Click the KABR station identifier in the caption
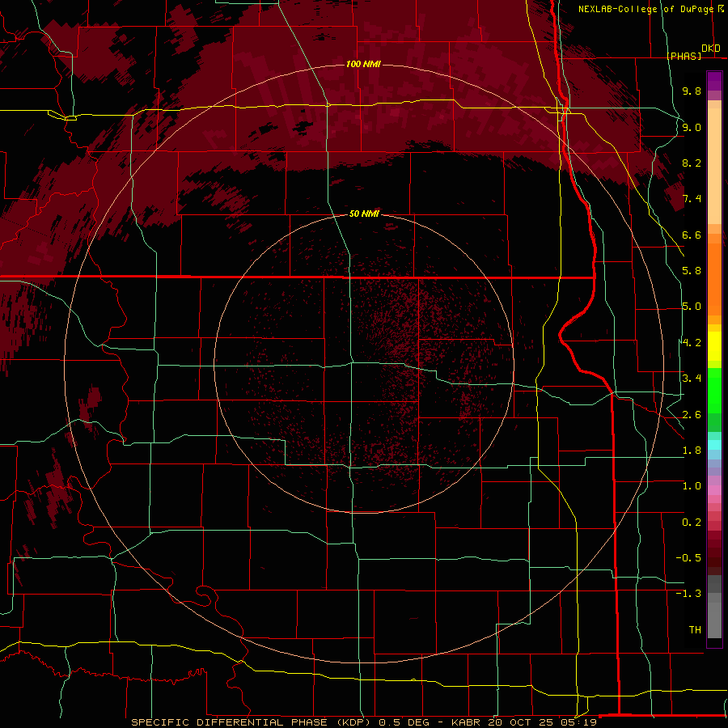 pyautogui.click(x=466, y=722)
